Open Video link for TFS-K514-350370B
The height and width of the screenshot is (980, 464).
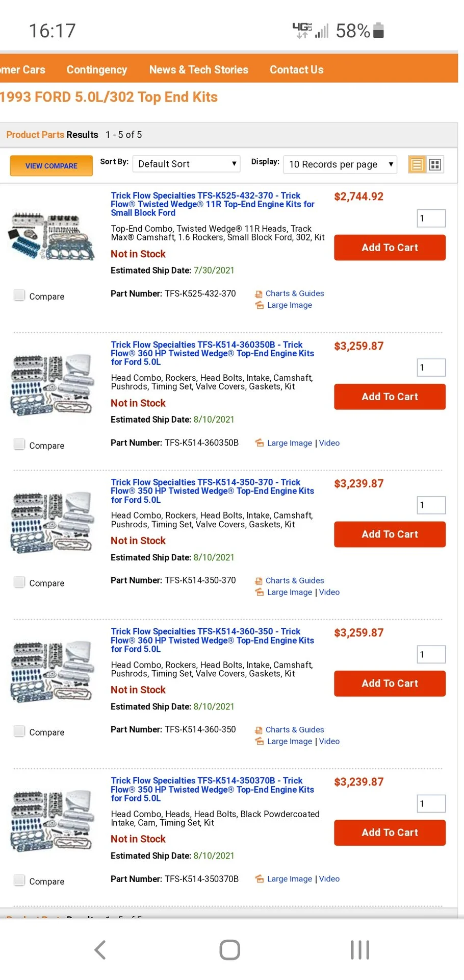tap(329, 879)
